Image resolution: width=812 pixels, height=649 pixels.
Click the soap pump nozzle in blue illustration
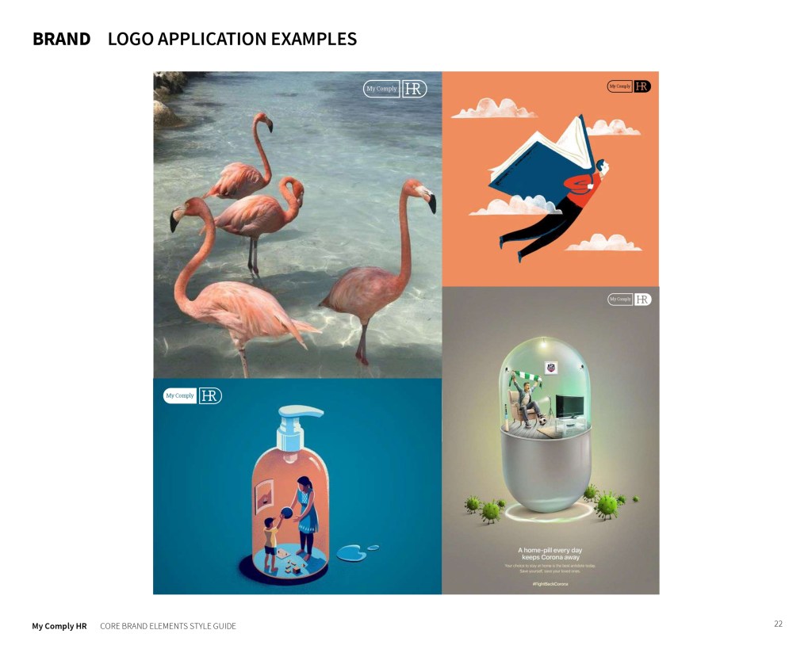[301, 411]
